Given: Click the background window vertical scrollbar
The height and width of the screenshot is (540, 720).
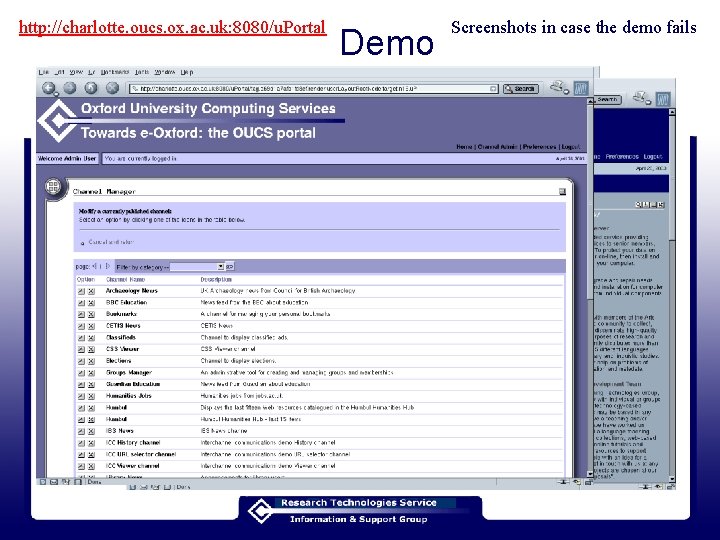Looking at the screenshot, I should pos(672,295).
